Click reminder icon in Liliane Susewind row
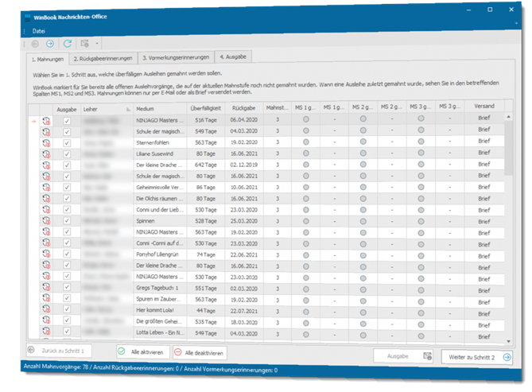 pos(46,154)
